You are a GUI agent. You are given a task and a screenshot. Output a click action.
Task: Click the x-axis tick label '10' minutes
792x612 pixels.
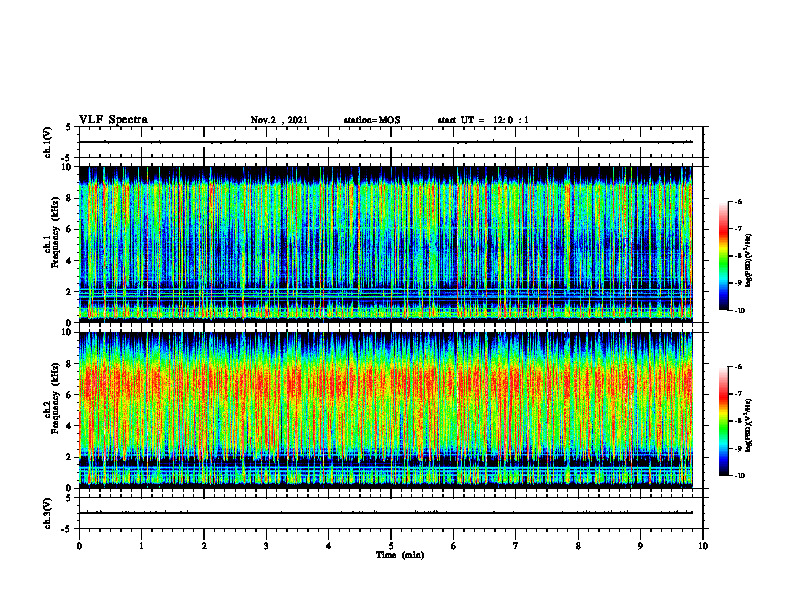pyautogui.click(x=703, y=546)
